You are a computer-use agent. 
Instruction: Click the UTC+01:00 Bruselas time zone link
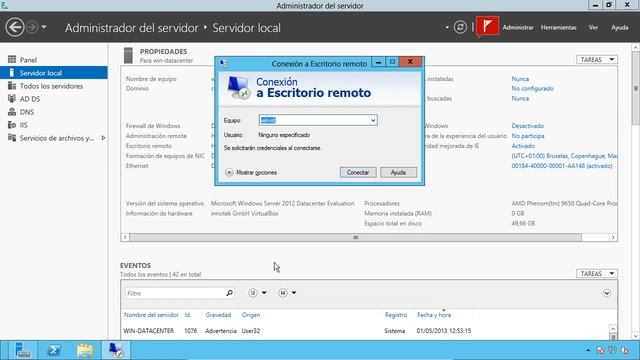564,156
